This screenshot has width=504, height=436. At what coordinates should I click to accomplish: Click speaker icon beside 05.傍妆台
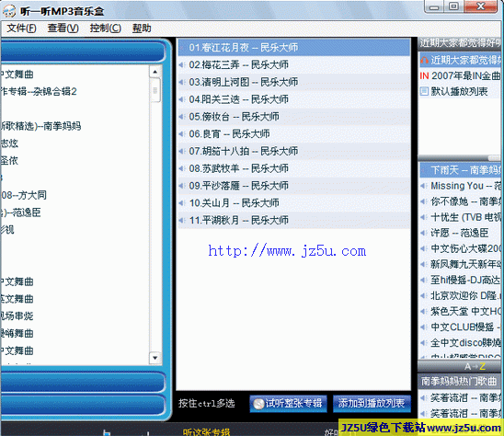(x=182, y=117)
